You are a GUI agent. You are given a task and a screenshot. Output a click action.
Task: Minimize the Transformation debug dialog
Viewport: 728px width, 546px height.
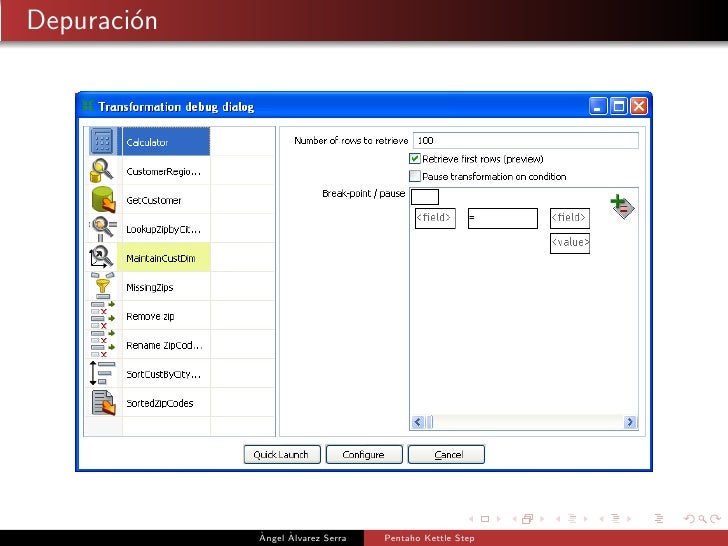pyautogui.click(x=598, y=106)
